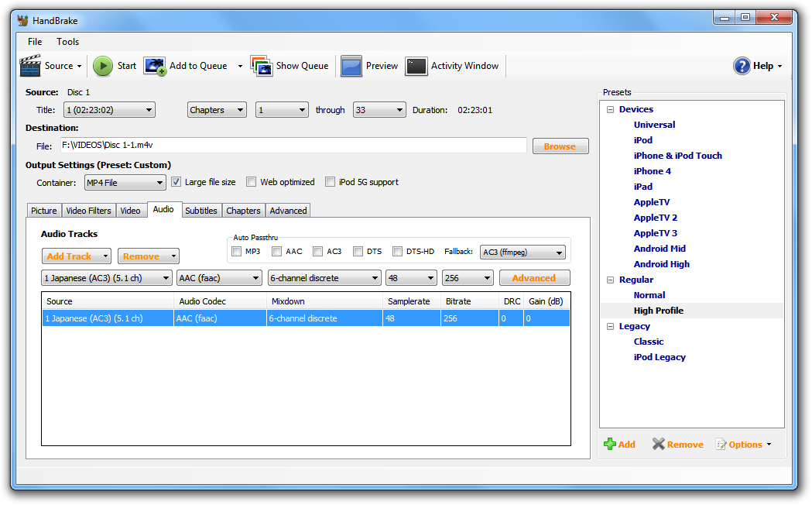Screen dimensions: 812x505
Task: Click the Add Track button
Action: 76,256
